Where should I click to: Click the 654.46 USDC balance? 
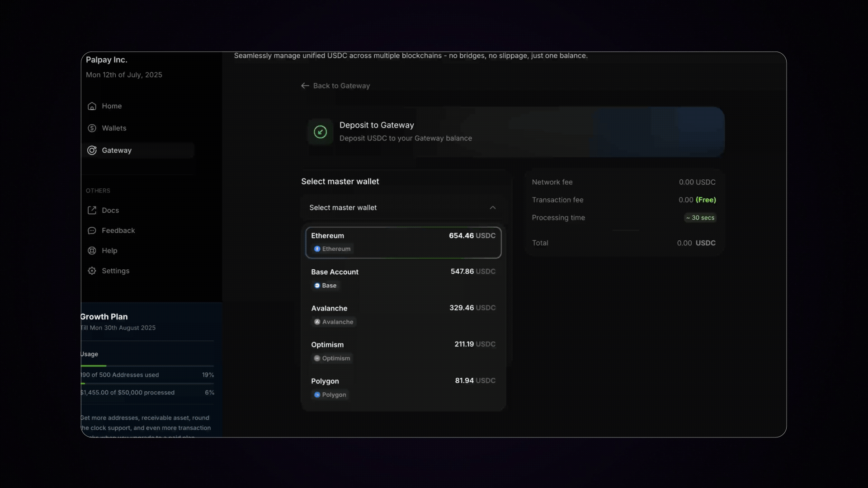[x=472, y=236]
